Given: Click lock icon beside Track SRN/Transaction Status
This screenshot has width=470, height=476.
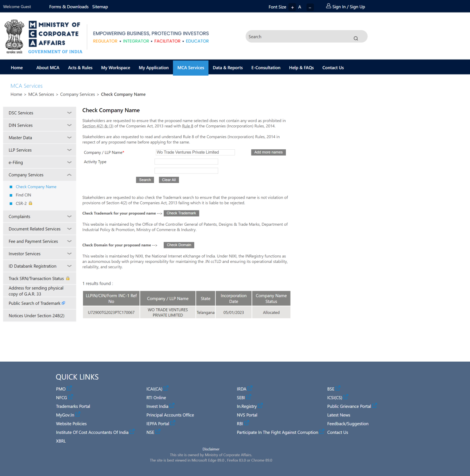Looking at the screenshot, I should coord(68,279).
